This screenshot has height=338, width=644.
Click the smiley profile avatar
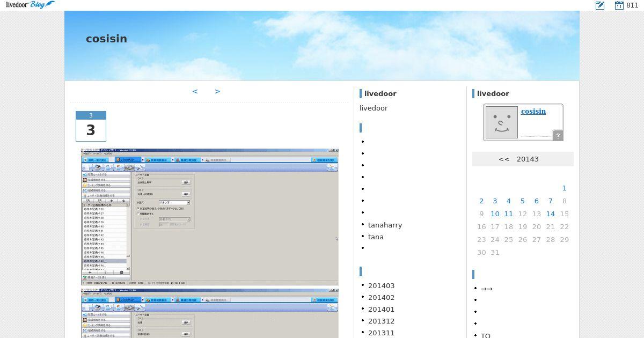(x=502, y=122)
